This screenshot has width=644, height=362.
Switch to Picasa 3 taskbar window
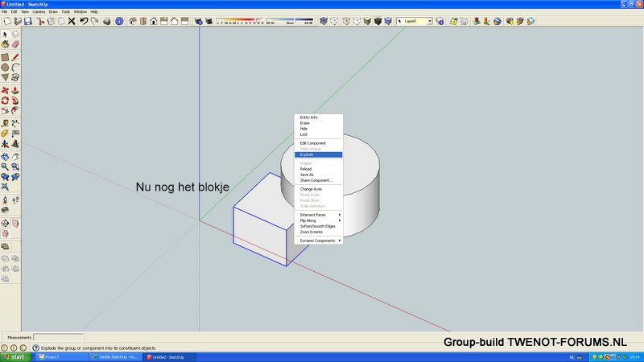(62, 357)
